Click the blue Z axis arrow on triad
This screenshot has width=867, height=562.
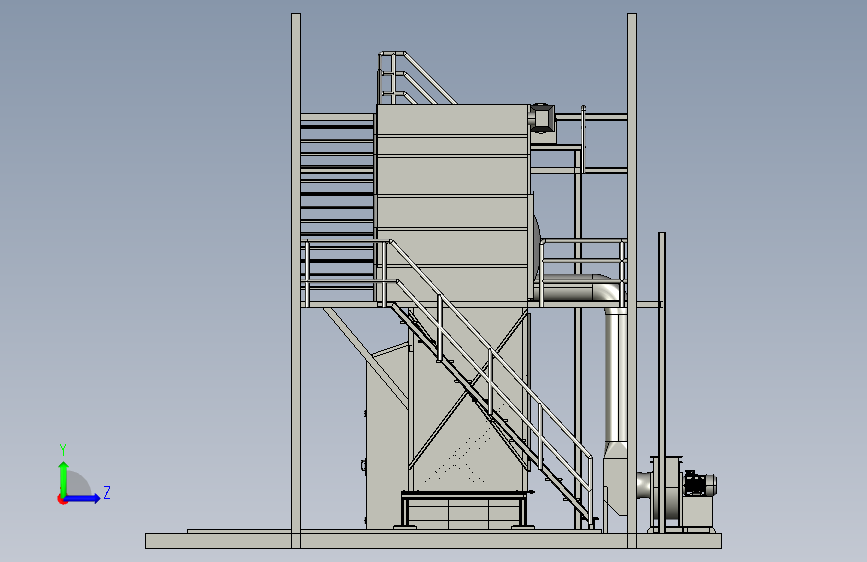82,498
